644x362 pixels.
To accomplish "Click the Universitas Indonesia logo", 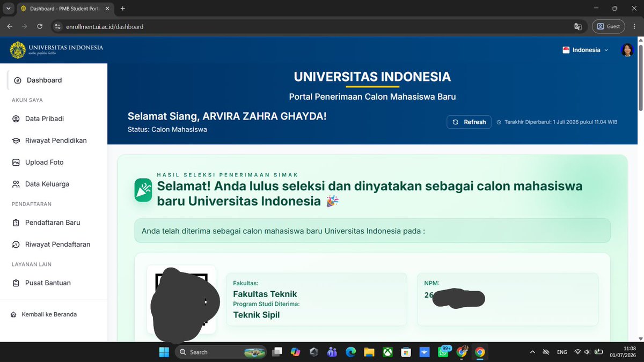I will pos(56,50).
